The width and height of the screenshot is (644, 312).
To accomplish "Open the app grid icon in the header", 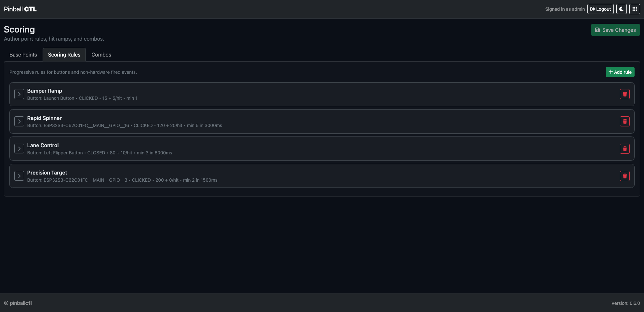I will (634, 9).
